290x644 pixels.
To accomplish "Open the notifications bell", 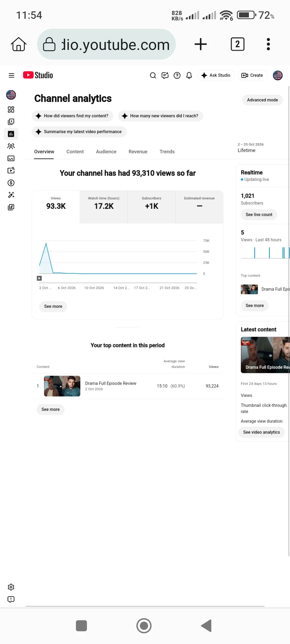I will coord(189,75).
